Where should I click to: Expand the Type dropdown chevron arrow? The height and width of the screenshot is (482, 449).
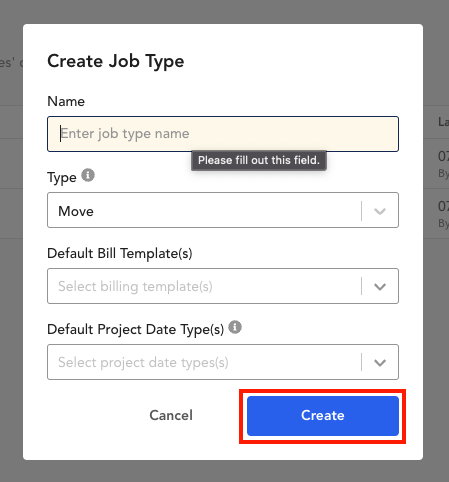(380, 211)
